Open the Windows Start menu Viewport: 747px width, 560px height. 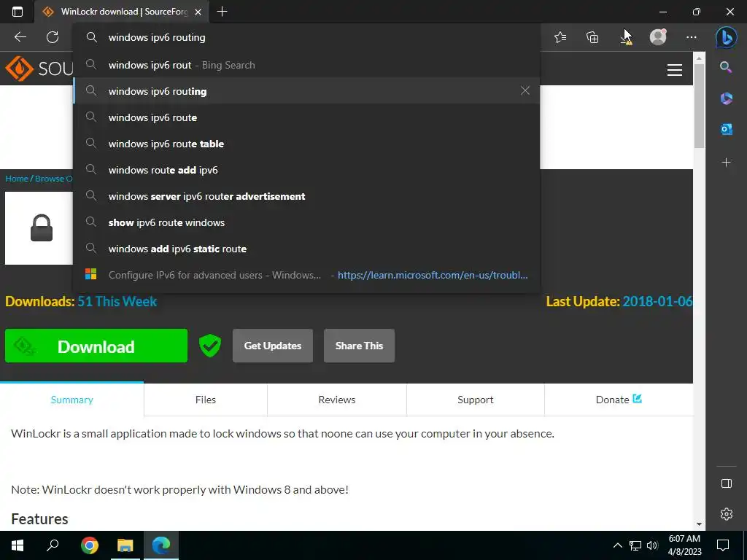[18, 545]
